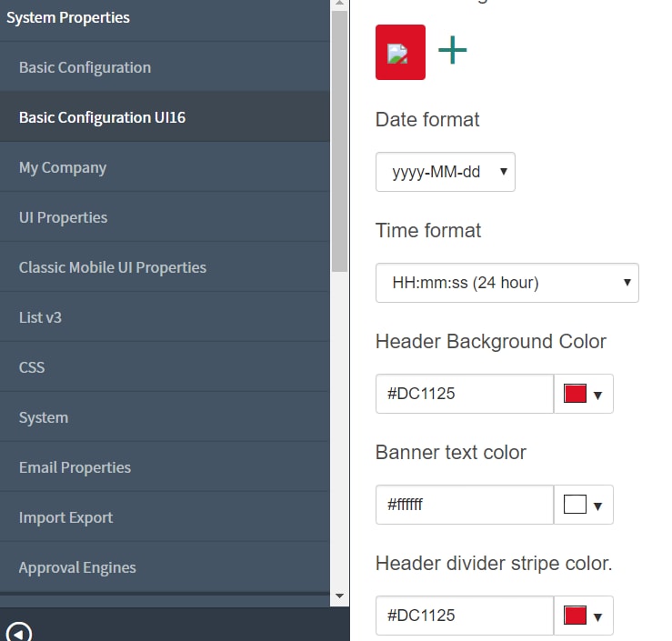The image size is (672, 641).
Task: Click the sidebar vertical scrollbar thumb
Action: tap(339, 142)
